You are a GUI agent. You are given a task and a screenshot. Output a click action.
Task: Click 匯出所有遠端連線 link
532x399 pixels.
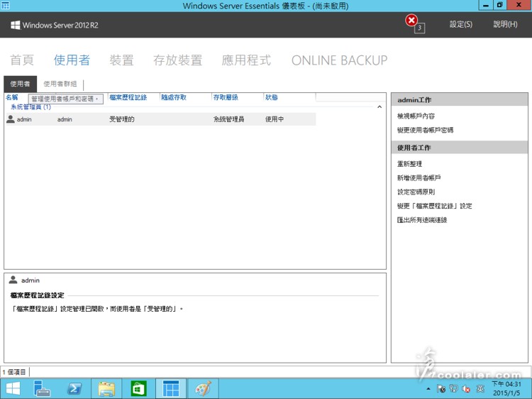point(422,220)
